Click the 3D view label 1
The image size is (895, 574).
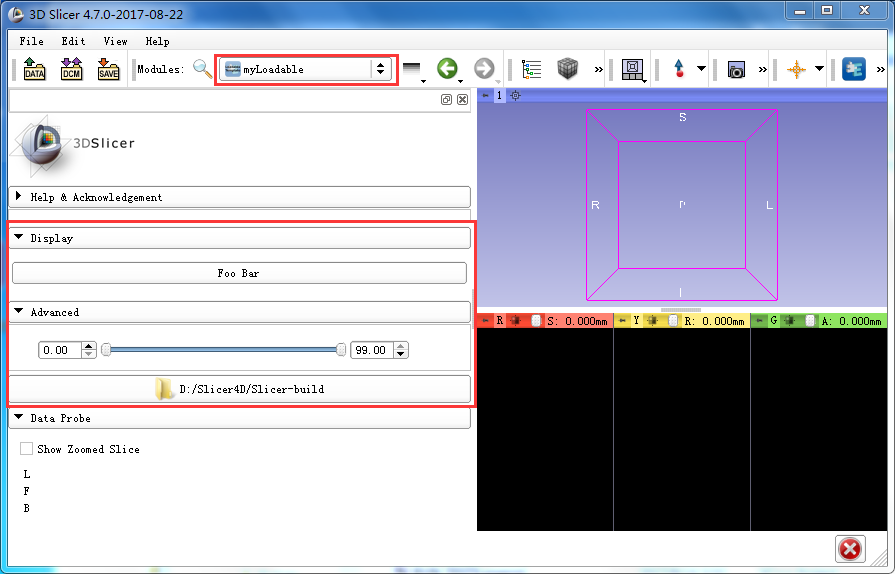(x=499, y=95)
